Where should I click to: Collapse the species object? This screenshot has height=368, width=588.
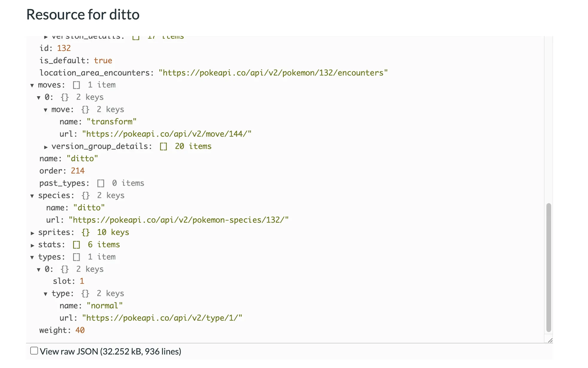click(32, 196)
